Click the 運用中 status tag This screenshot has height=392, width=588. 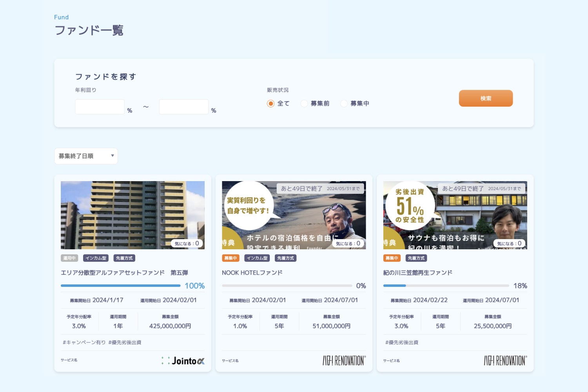tap(69, 258)
